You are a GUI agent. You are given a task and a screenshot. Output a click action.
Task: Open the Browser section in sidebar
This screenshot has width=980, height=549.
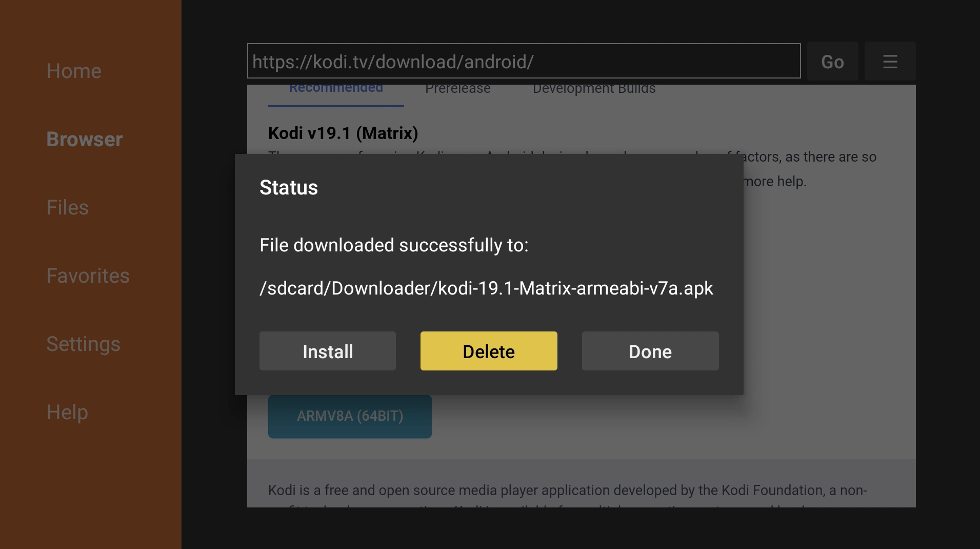pos(85,139)
